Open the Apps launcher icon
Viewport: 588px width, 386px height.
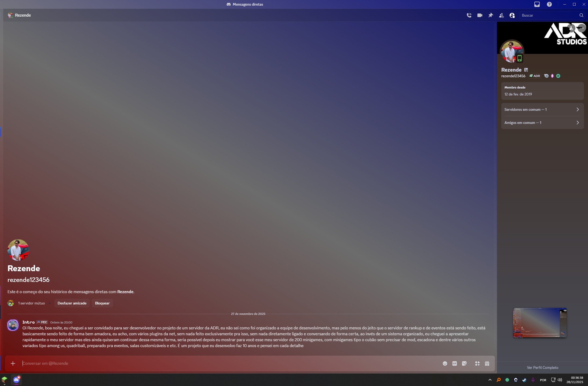click(477, 363)
